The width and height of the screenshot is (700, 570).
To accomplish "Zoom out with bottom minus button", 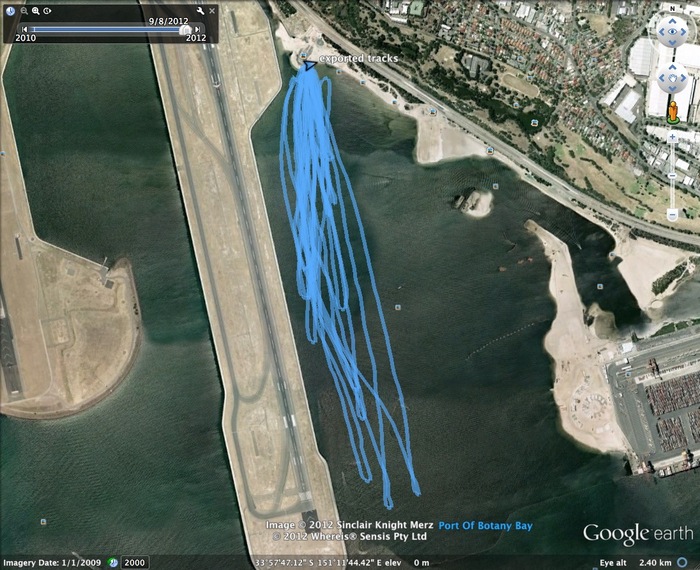I will pos(672,215).
